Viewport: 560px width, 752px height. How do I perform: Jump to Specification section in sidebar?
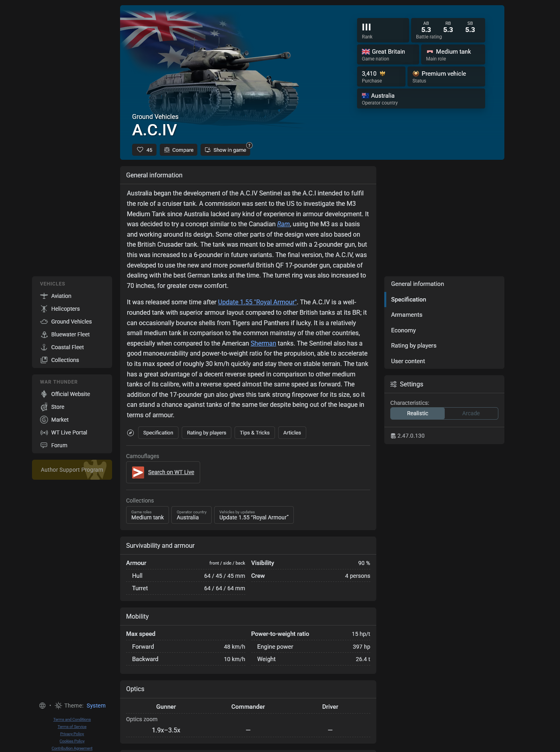click(x=444, y=300)
